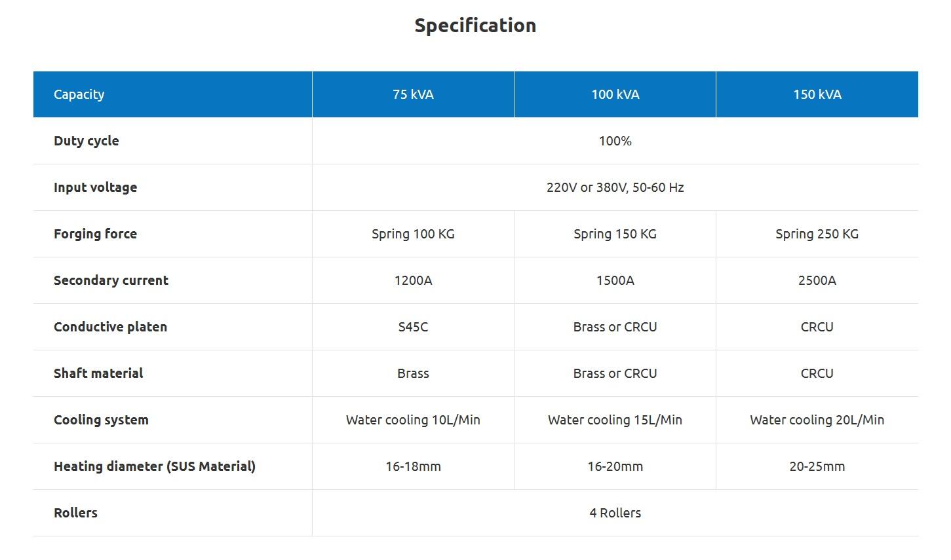Click the 4 Rollers value cell
Image resolution: width=951 pixels, height=560 pixels.
[615, 513]
